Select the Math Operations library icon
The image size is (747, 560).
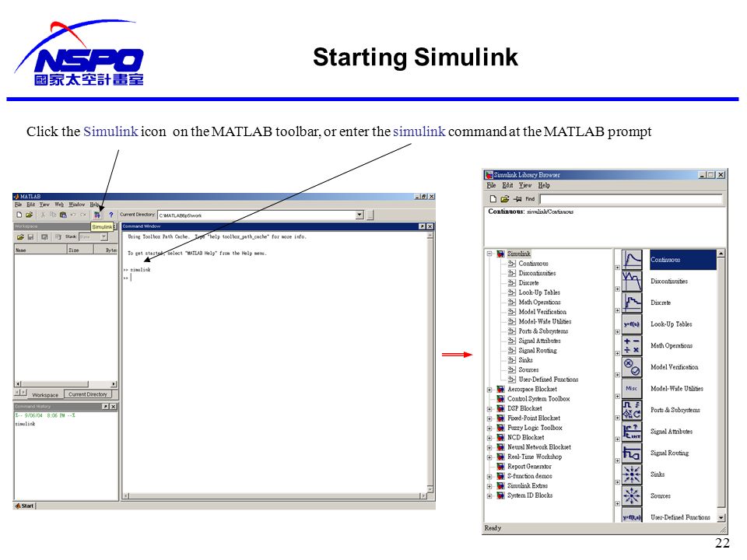(x=632, y=345)
